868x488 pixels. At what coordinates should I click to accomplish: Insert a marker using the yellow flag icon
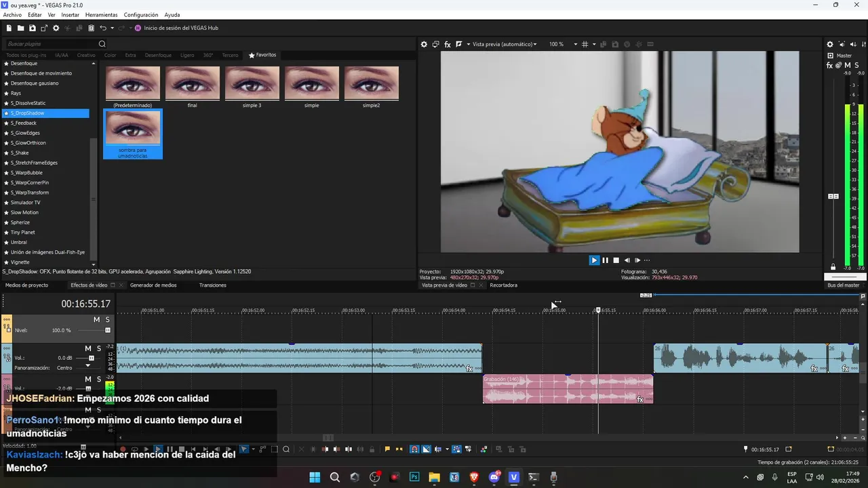click(x=387, y=449)
